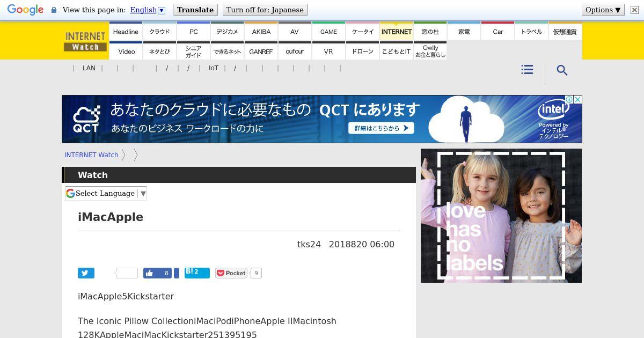The width and height of the screenshot is (644, 338).
Task: Click the ad info icon on banner
Action: tap(569, 99)
